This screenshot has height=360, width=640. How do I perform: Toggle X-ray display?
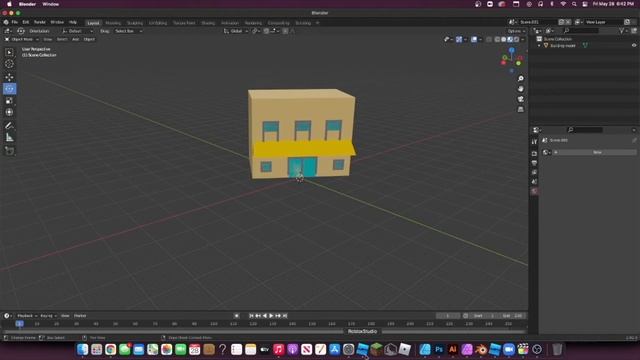click(489, 40)
